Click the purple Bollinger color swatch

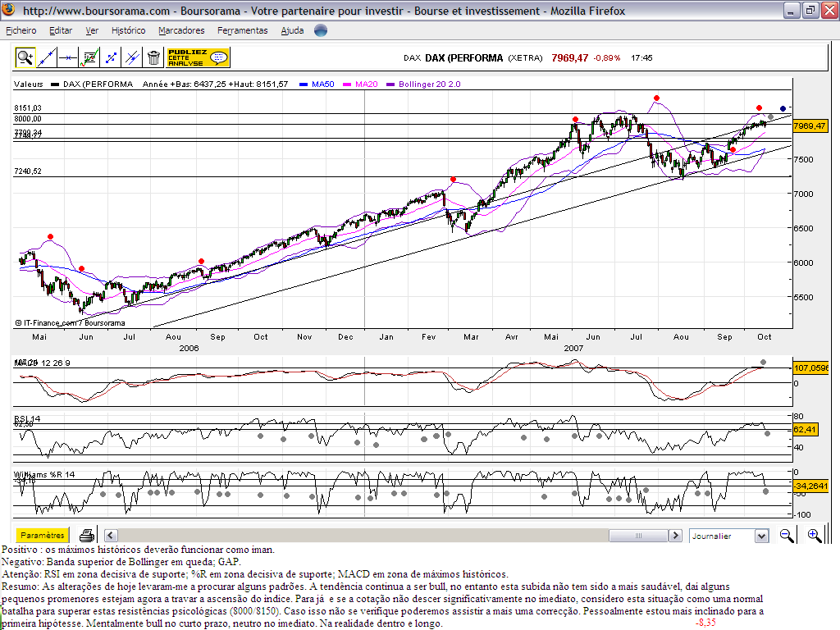click(x=390, y=84)
